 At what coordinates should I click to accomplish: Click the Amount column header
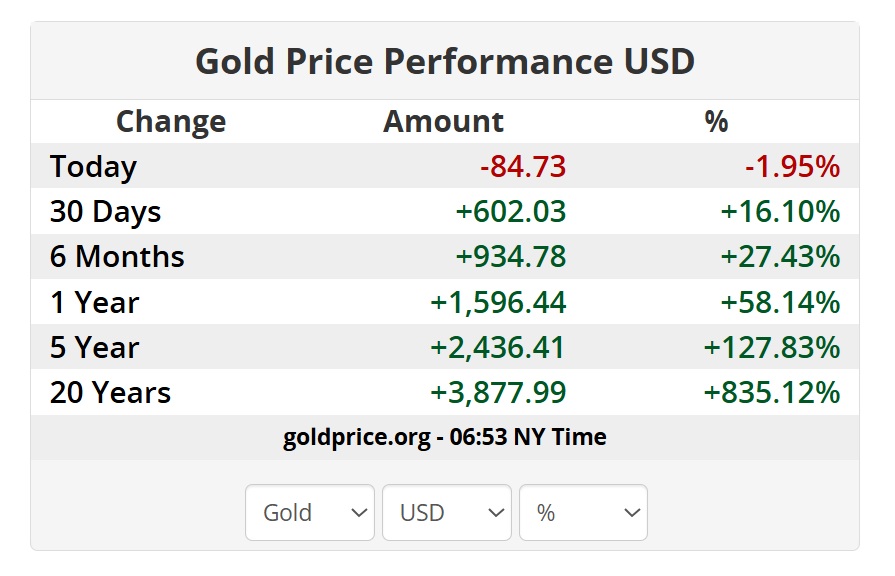pyautogui.click(x=443, y=122)
